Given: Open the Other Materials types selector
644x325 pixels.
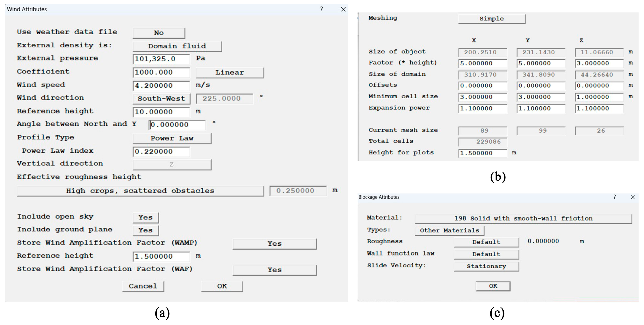Looking at the screenshot, I should tap(449, 231).
